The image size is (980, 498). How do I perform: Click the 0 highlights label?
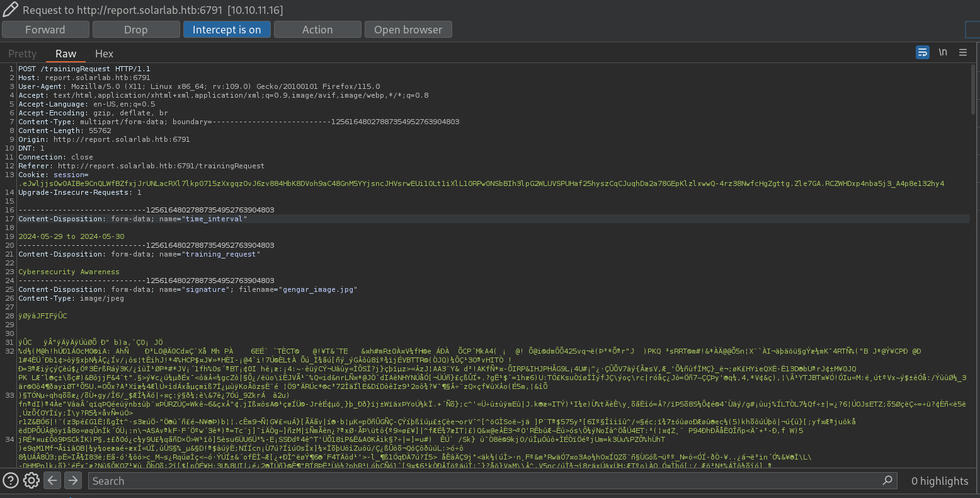[x=940, y=481]
